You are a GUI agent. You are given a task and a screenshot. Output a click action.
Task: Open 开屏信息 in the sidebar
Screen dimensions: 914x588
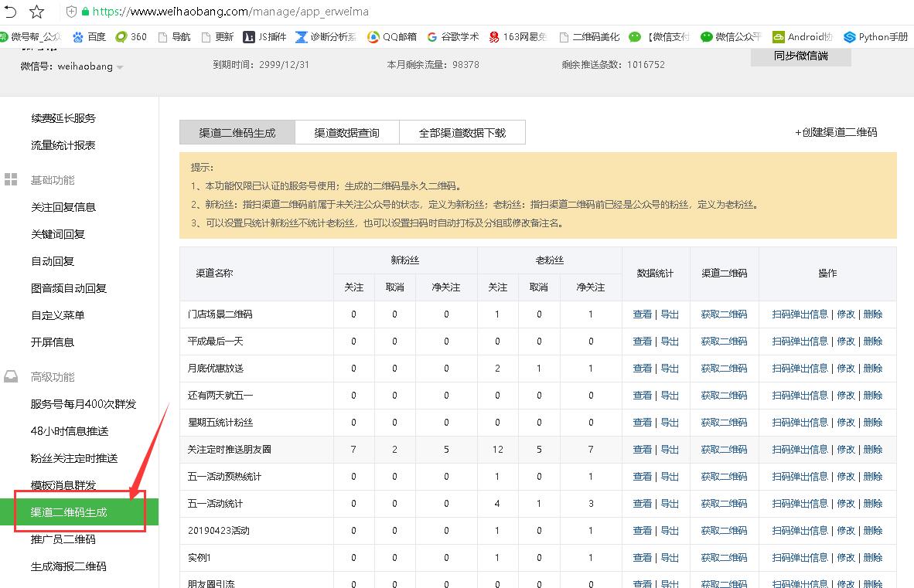coord(53,342)
